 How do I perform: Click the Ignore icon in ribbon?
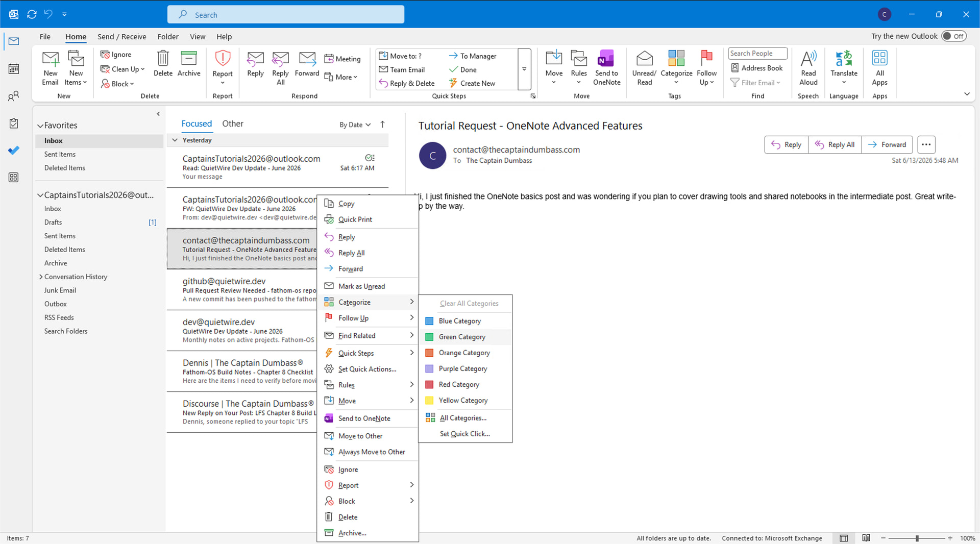[105, 55]
